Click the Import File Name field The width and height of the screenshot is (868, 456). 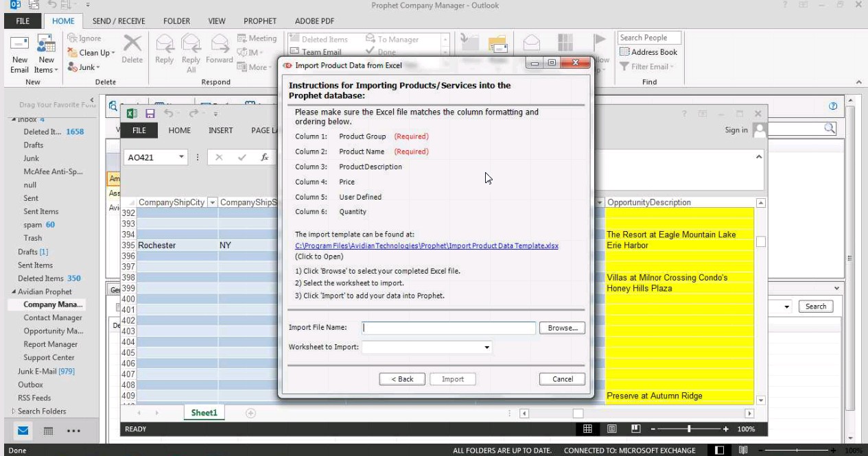pyautogui.click(x=449, y=328)
